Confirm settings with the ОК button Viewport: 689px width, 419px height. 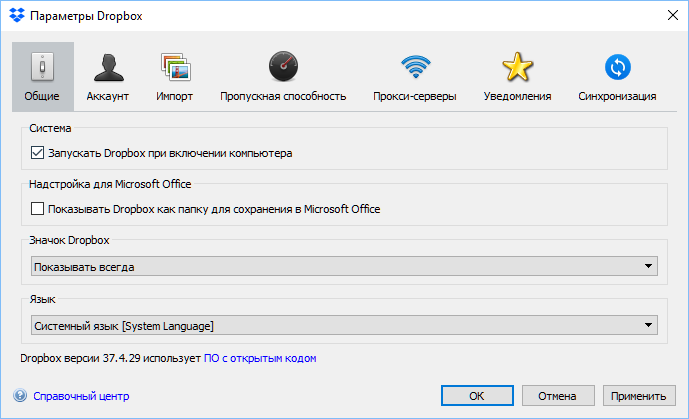point(477,396)
